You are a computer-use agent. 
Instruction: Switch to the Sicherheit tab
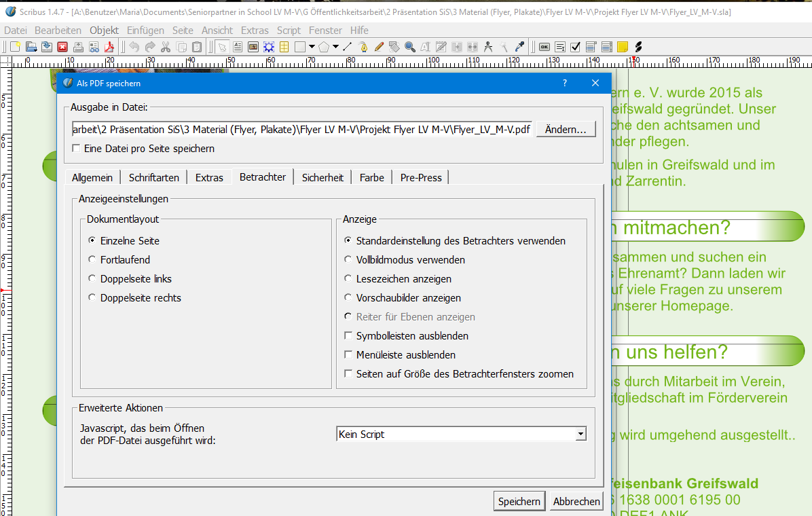322,178
